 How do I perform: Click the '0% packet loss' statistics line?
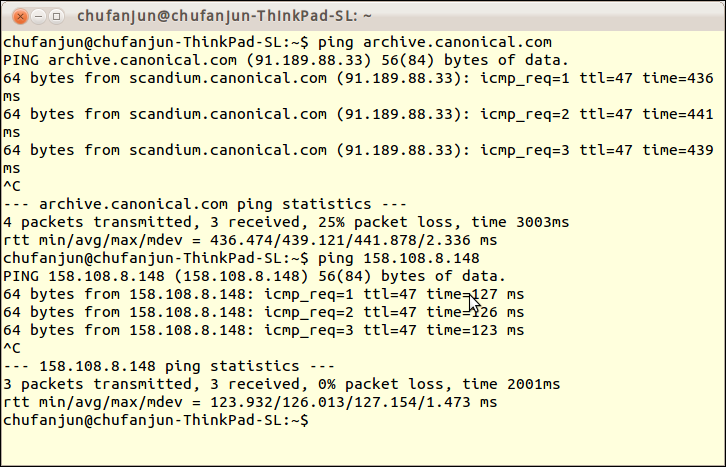pos(282,384)
